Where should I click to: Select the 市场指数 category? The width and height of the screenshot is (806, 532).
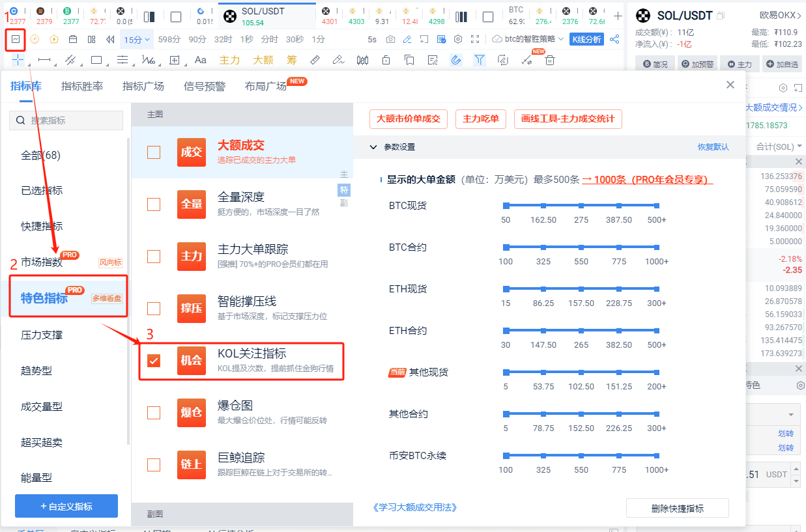pos(42,262)
